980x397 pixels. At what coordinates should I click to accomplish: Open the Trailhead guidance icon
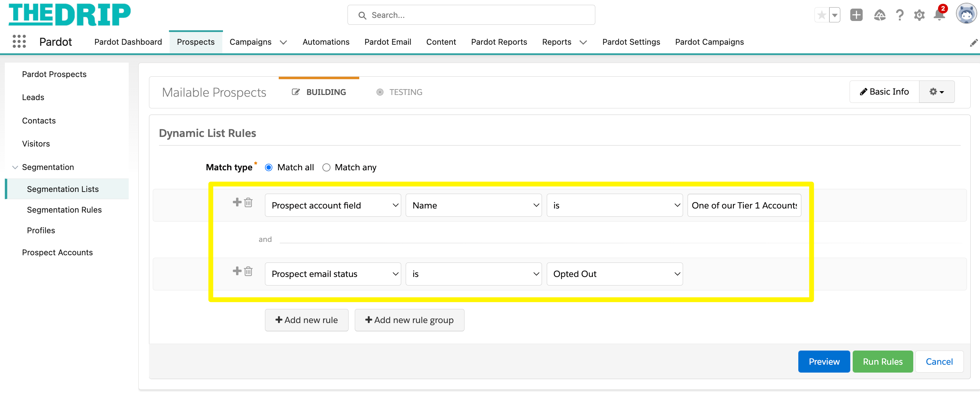(880, 15)
